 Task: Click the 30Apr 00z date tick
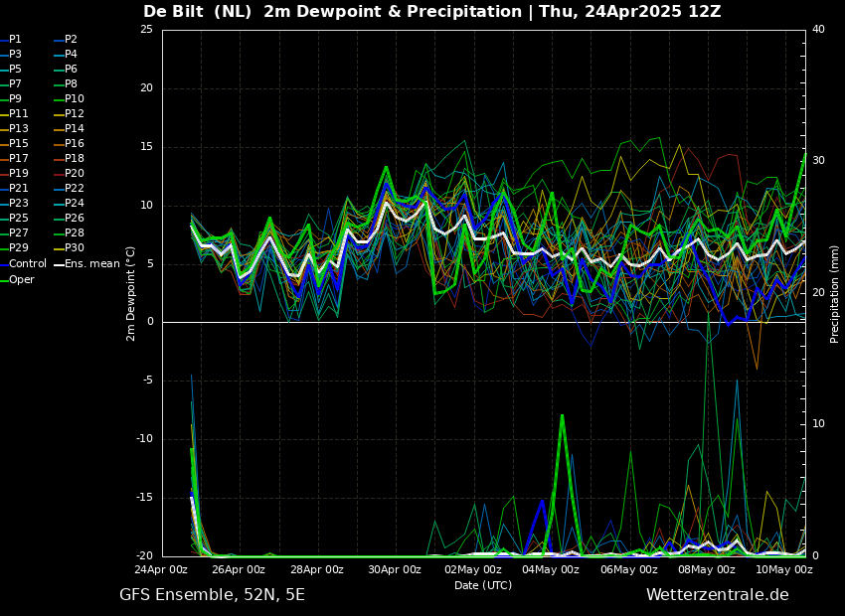[x=395, y=570]
